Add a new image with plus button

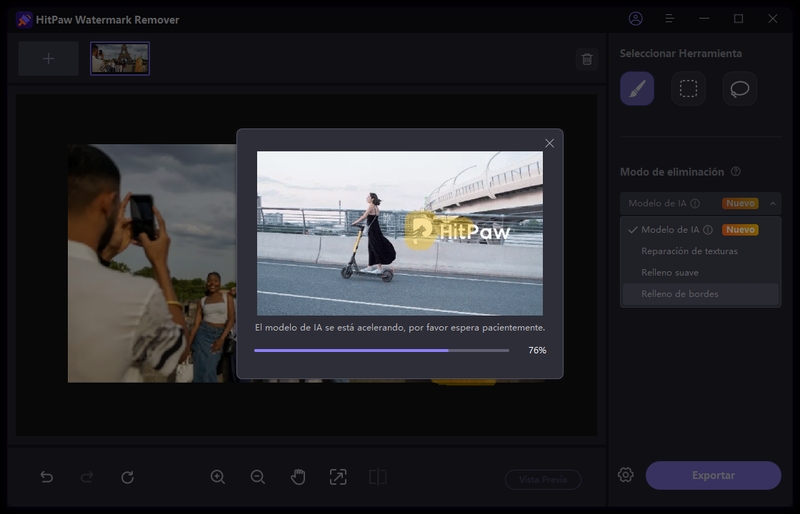point(48,59)
